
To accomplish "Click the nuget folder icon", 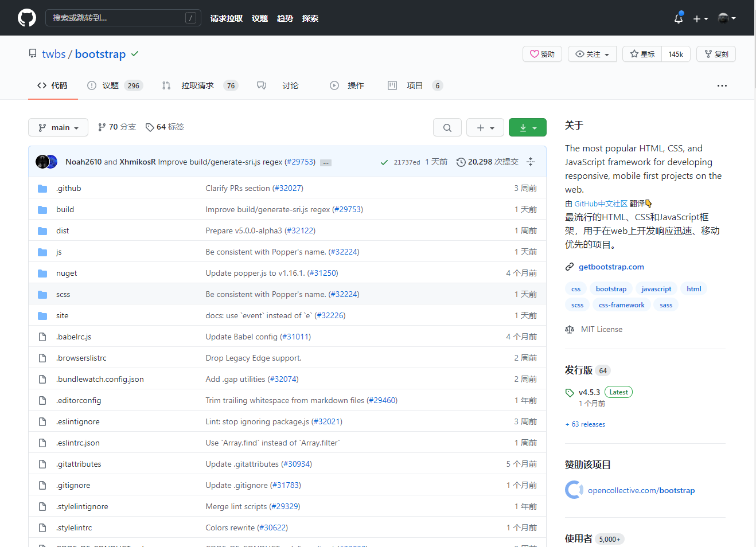I will click(x=42, y=273).
